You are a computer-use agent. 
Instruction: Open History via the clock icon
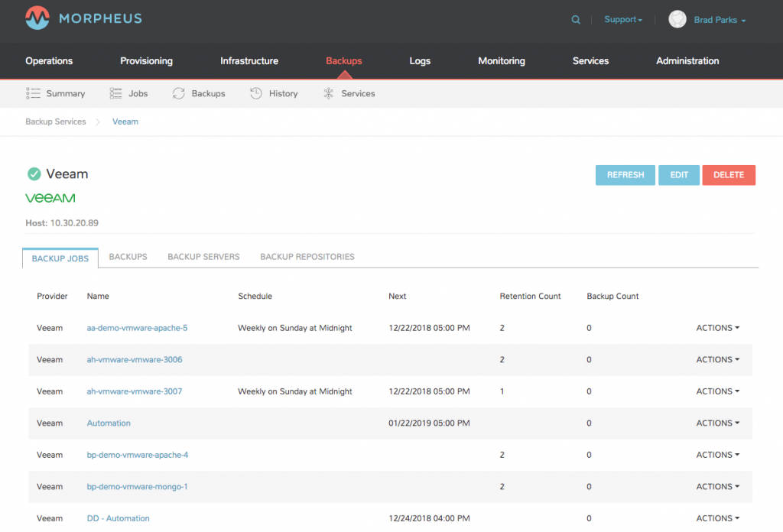click(x=255, y=92)
